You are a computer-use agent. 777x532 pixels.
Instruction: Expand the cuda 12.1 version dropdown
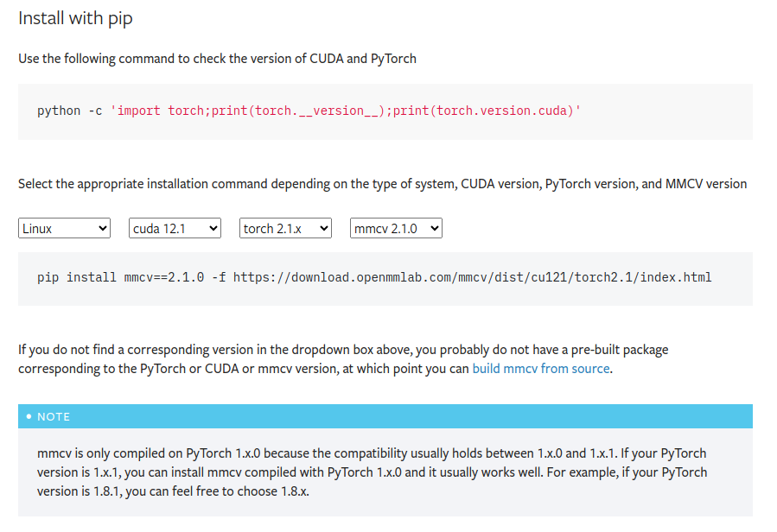coord(175,229)
